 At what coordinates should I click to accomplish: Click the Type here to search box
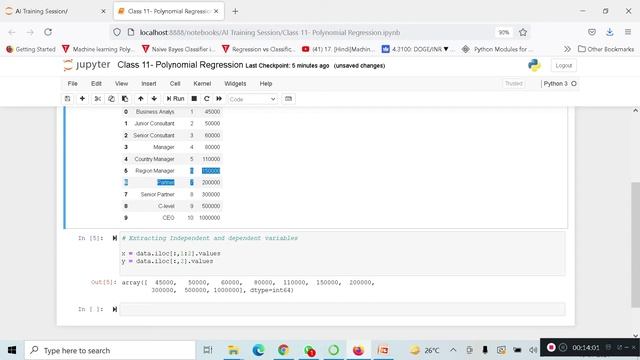point(110,350)
